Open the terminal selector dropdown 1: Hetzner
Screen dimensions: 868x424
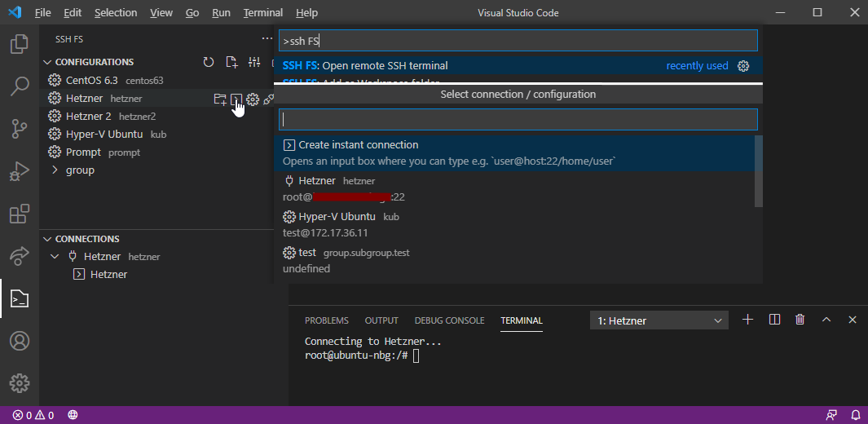659,320
